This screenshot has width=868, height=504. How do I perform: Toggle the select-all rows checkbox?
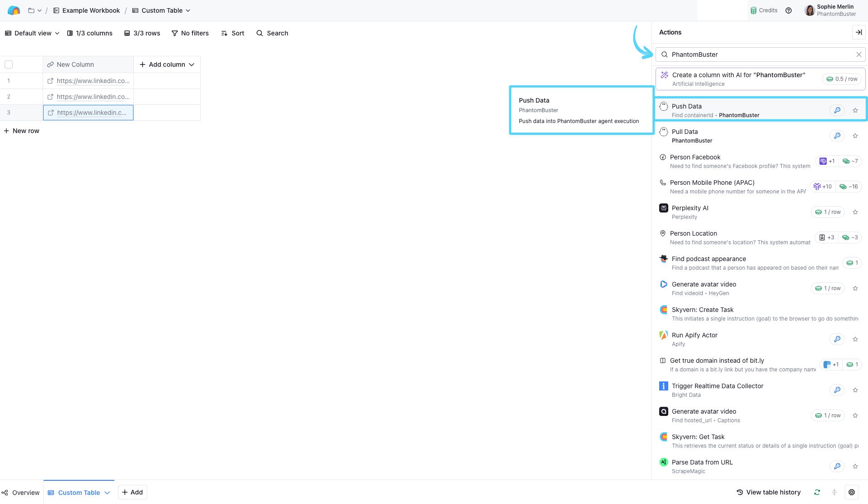[x=9, y=64]
